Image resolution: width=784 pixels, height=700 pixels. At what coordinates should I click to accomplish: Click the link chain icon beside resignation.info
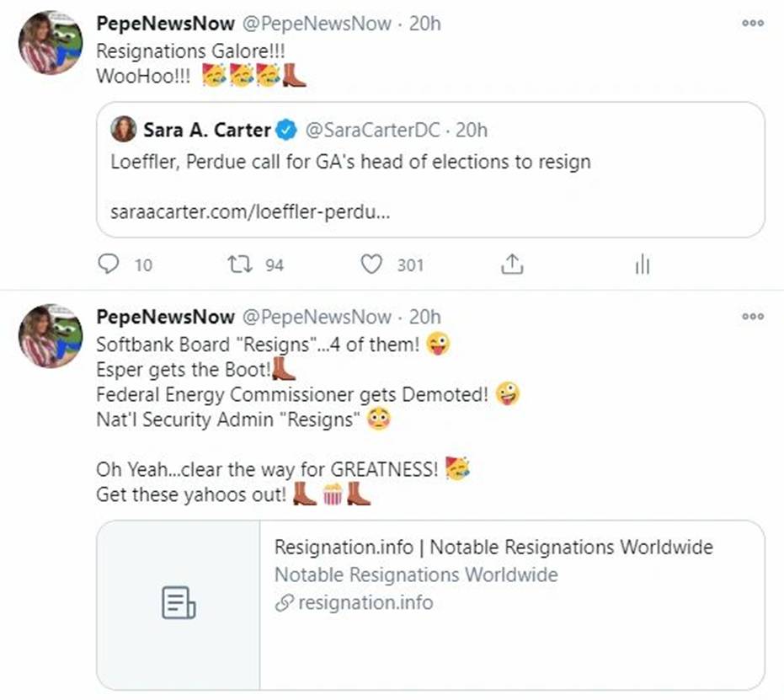285,603
